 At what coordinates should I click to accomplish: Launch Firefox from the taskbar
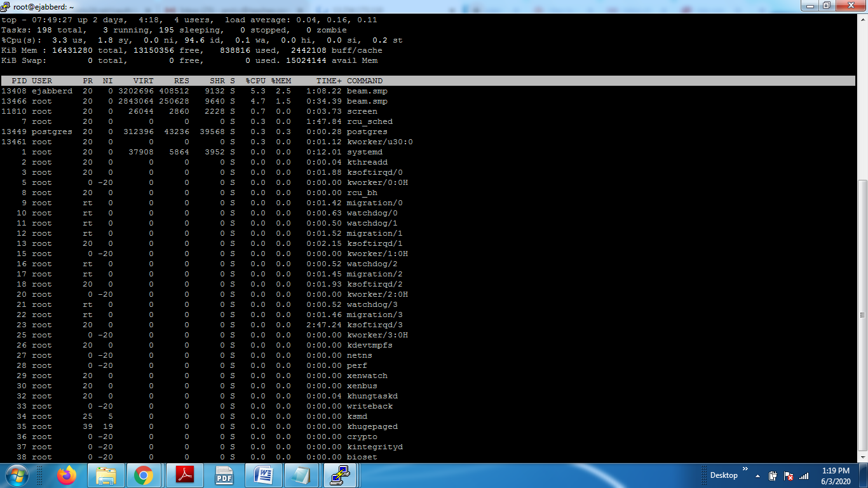(x=65, y=475)
